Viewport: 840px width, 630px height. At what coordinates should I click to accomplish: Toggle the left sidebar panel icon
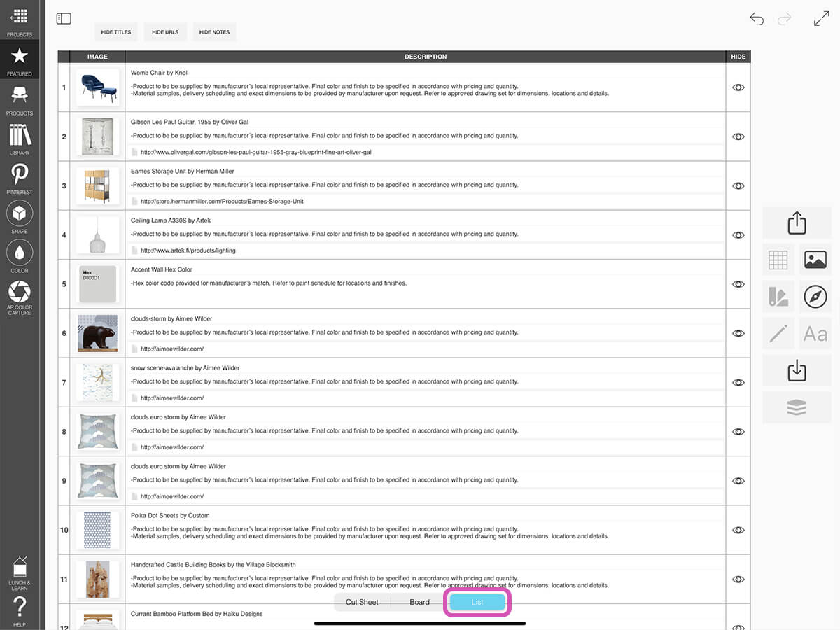[x=64, y=19]
